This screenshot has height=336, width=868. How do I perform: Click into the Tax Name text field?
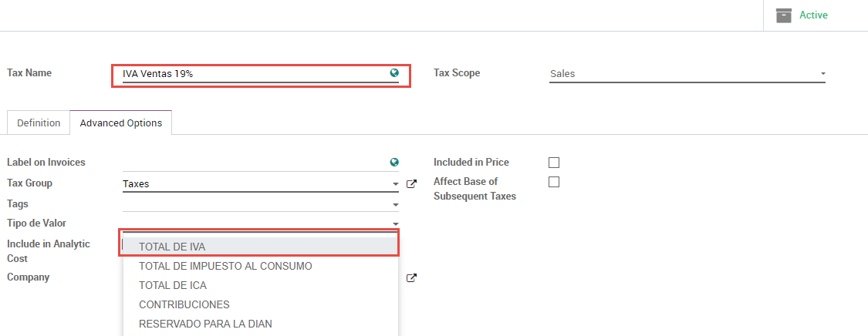pos(255,74)
